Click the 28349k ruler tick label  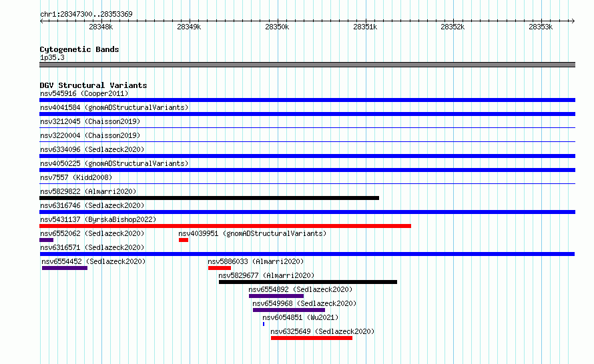[189, 27]
